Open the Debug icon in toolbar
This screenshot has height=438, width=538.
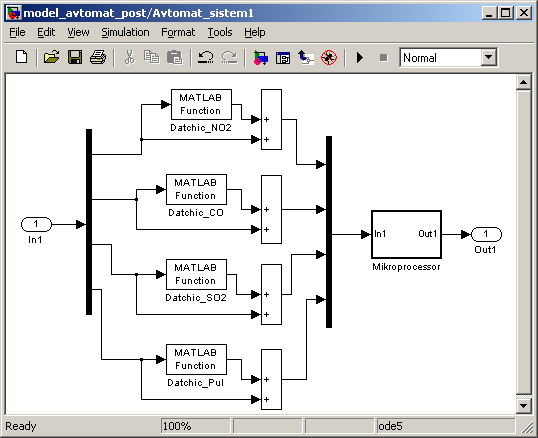(329, 57)
